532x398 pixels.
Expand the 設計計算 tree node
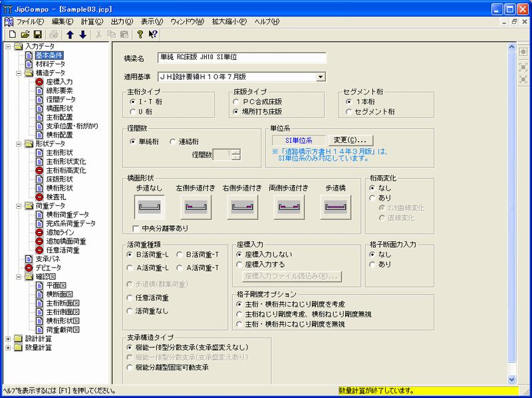pyautogui.click(x=8, y=338)
